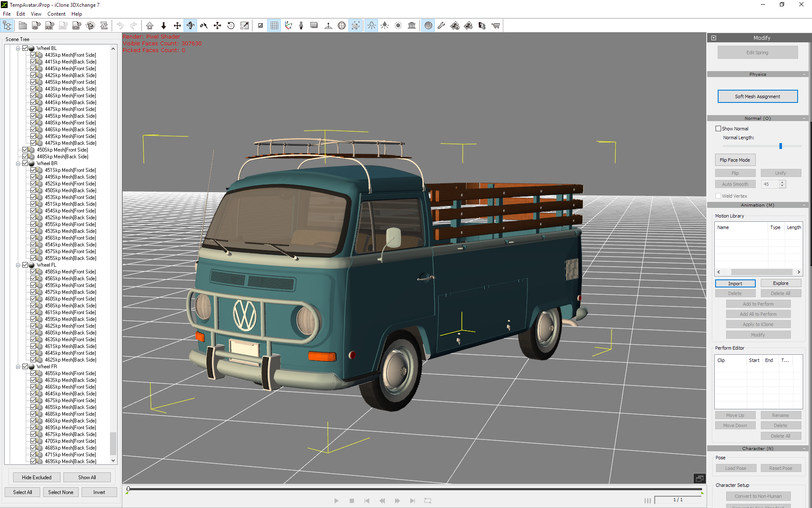
Task: Click the sun light icon
Action: click(398, 26)
